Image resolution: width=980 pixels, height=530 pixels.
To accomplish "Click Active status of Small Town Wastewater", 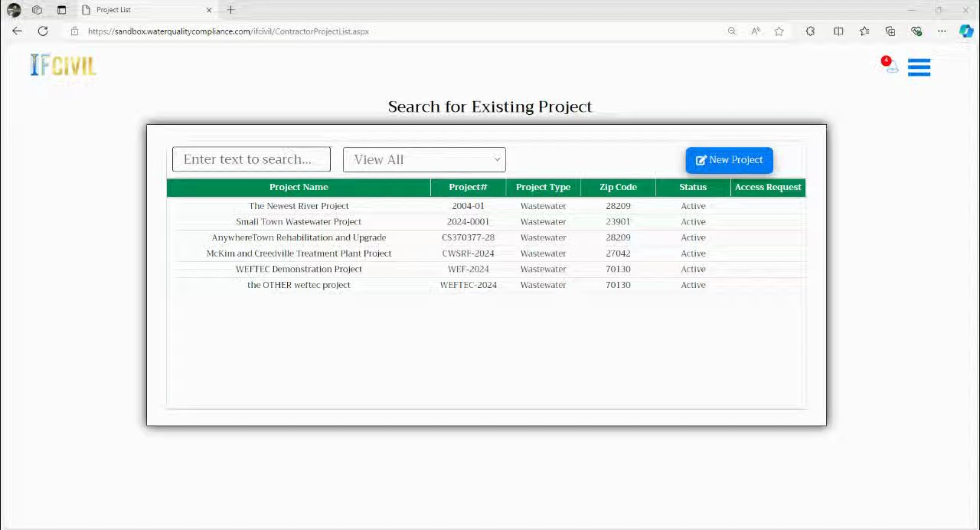I will (x=693, y=222).
